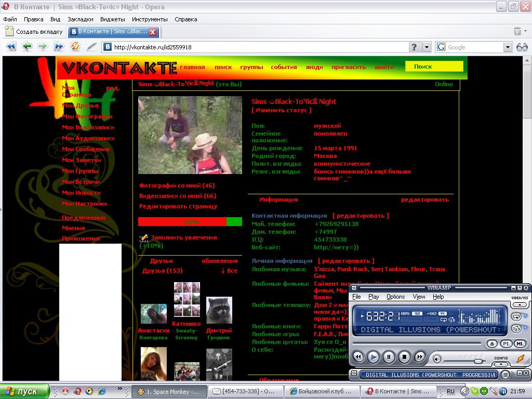Image resolution: width=532 pixels, height=399 pixels.
Task: Click the Winamp playlist list icon
Action: point(505,375)
